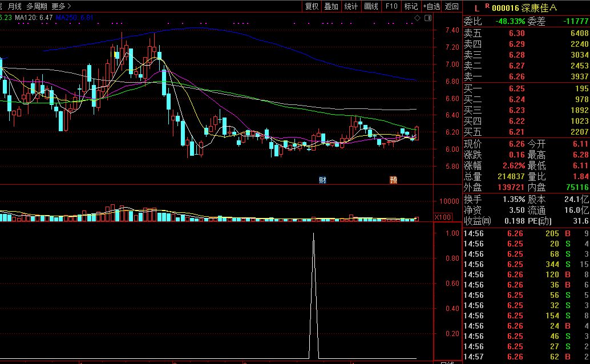Select the 卖三 ask row at 6.28

point(526,55)
